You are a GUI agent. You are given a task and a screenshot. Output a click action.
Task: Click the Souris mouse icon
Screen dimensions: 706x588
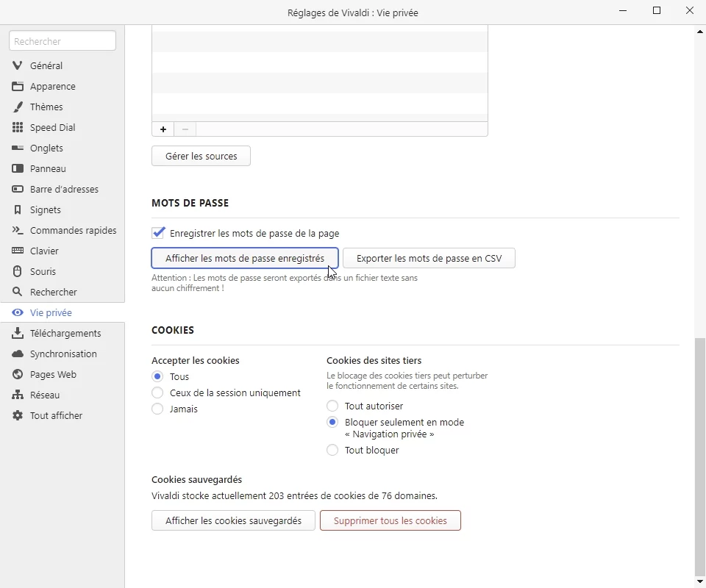pos(18,271)
